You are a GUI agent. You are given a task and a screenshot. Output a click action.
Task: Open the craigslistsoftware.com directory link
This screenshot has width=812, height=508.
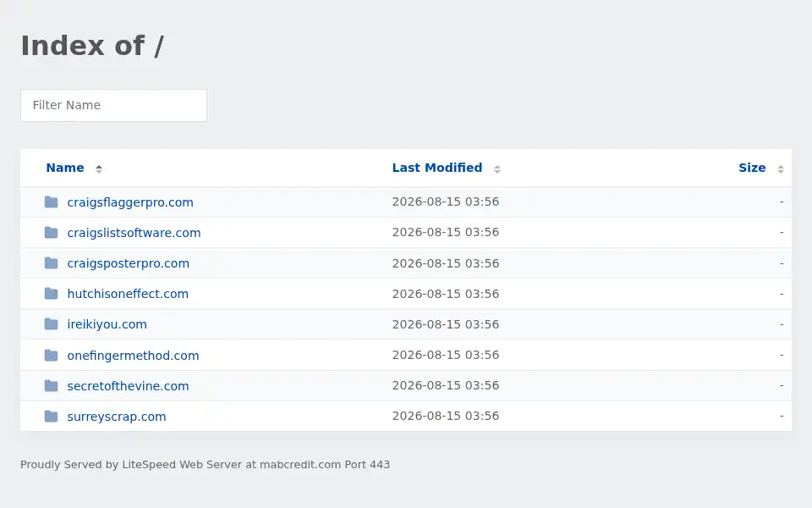pos(134,233)
